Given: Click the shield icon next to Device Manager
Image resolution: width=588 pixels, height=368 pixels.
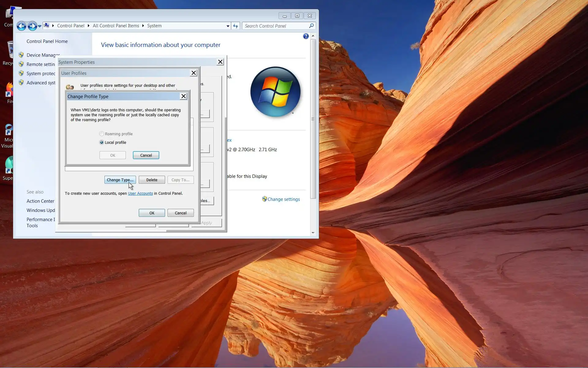Looking at the screenshot, I should point(21,55).
